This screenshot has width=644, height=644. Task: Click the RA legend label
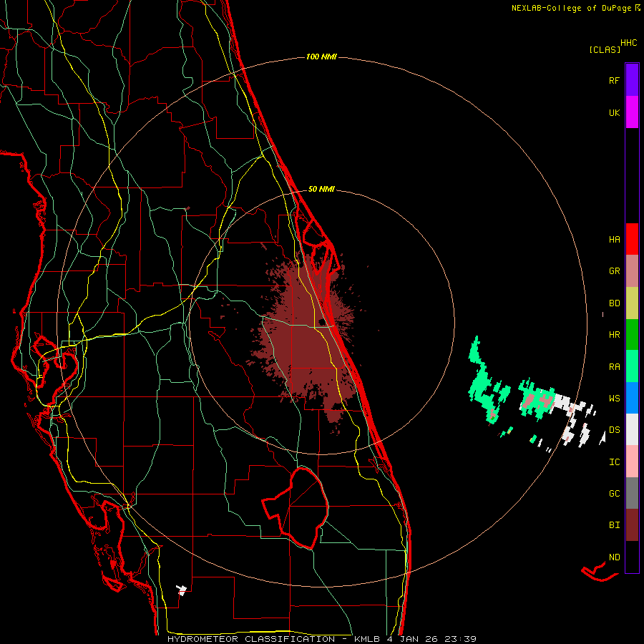(x=614, y=367)
